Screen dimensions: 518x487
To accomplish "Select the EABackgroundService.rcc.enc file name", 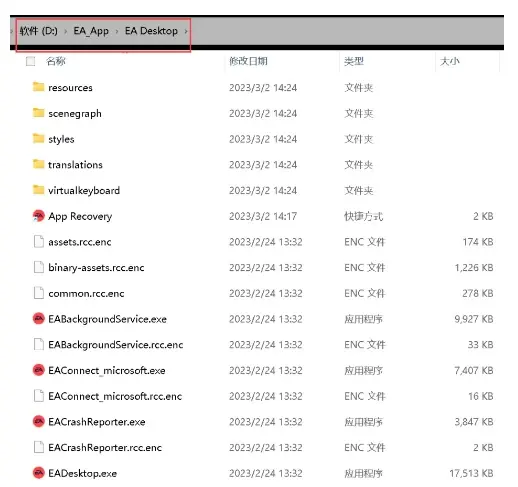I will tap(116, 345).
